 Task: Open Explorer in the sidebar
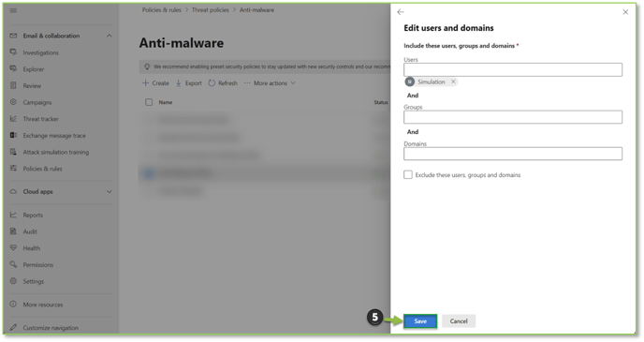(x=34, y=69)
